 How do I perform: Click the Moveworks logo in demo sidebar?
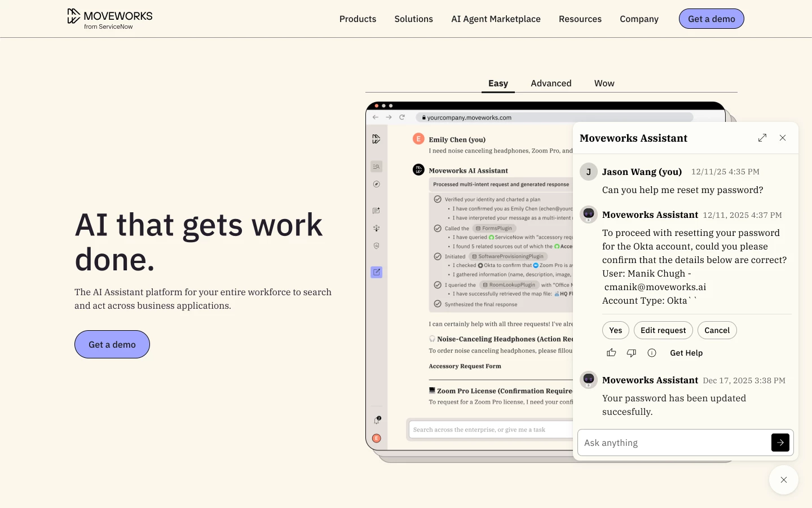tap(376, 139)
